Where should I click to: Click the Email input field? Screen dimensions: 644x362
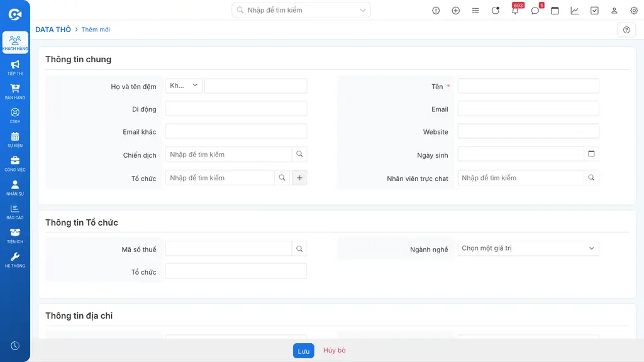[528, 109]
